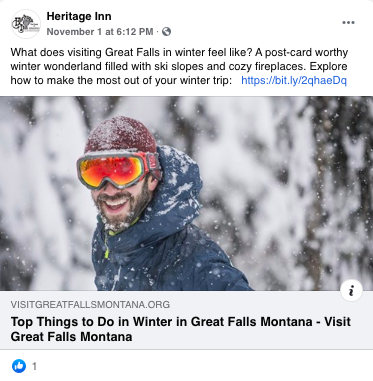Screen dimensions: 373x381
Task: Click the gray link card footer area
Action: coord(186,320)
